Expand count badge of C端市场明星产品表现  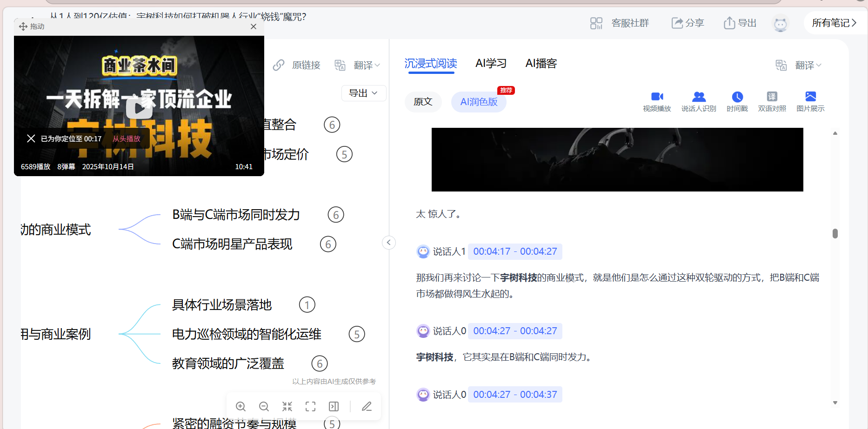(328, 244)
